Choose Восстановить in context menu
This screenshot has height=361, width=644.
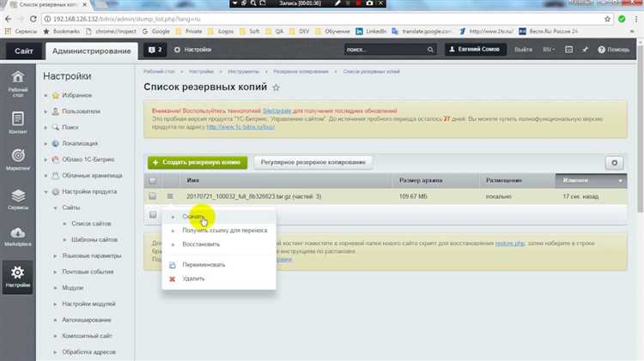[x=219, y=244]
